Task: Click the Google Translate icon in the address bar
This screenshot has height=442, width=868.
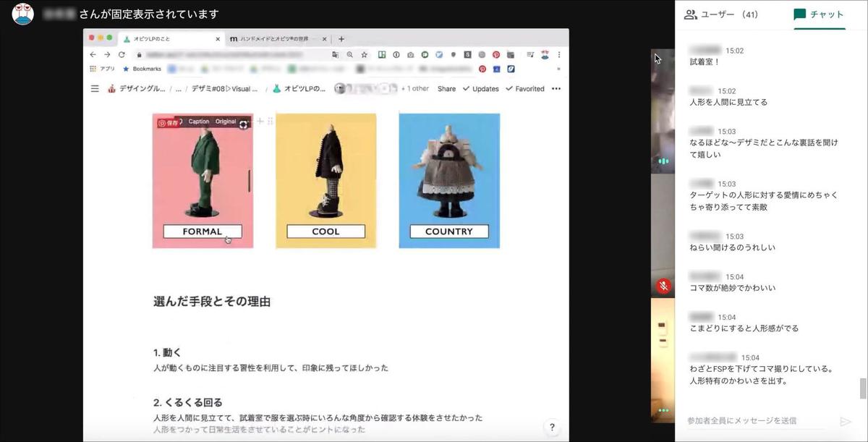Action: point(334,54)
